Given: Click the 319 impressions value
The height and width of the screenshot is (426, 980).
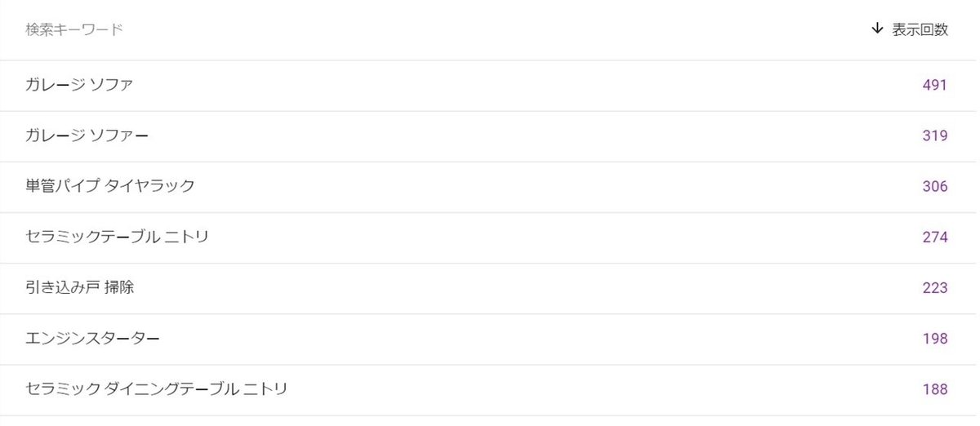Looking at the screenshot, I should pyautogui.click(x=935, y=135).
